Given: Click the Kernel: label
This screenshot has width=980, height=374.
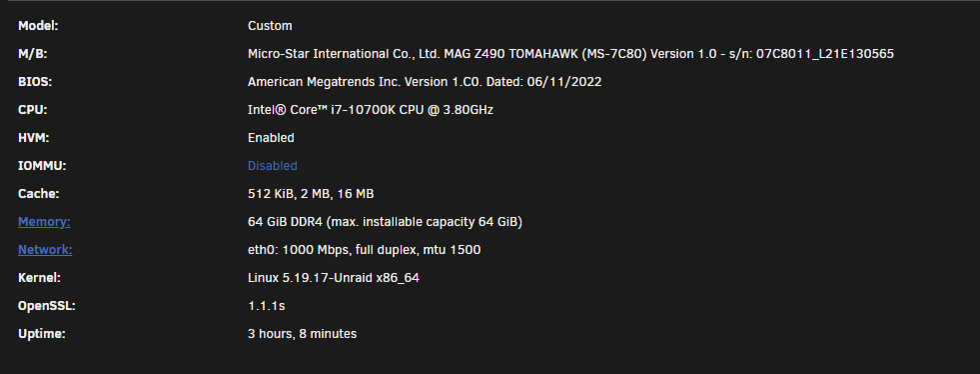Looking at the screenshot, I should click(39, 278).
